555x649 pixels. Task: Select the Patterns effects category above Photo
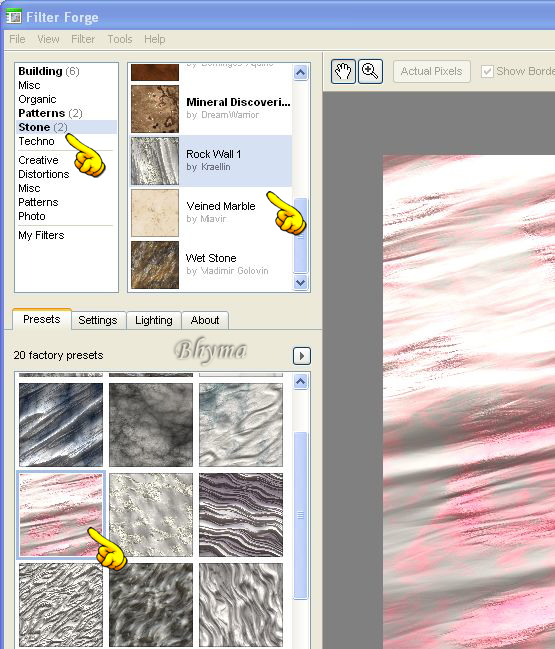pyautogui.click(x=38, y=202)
